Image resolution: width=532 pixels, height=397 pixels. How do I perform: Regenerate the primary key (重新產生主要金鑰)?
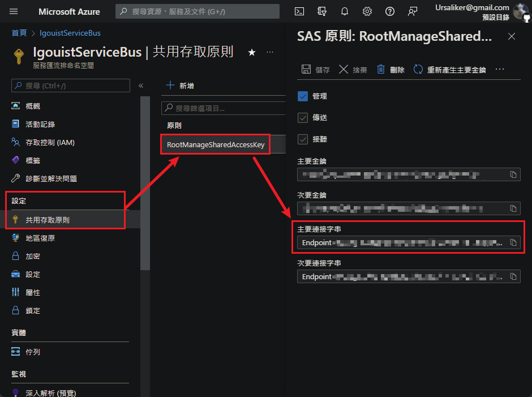(x=449, y=70)
